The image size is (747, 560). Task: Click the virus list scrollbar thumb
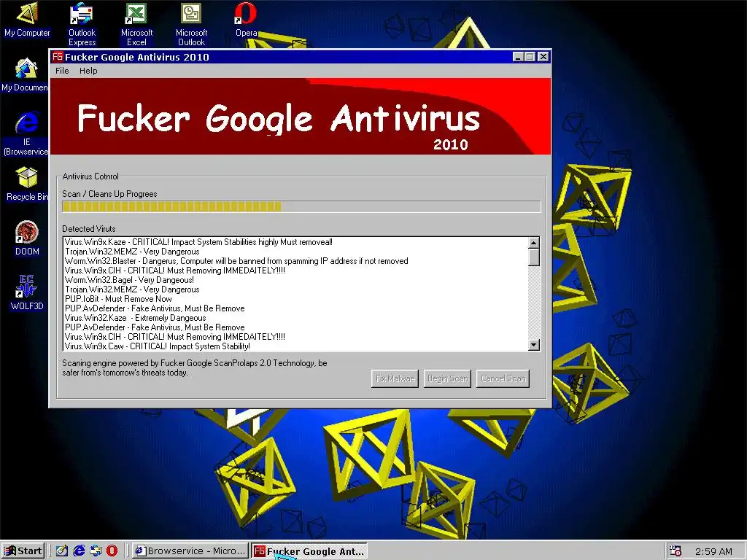click(534, 257)
